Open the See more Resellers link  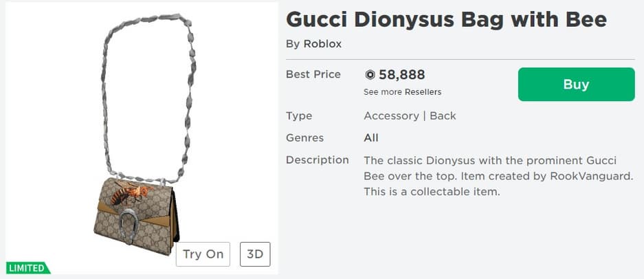tap(402, 92)
